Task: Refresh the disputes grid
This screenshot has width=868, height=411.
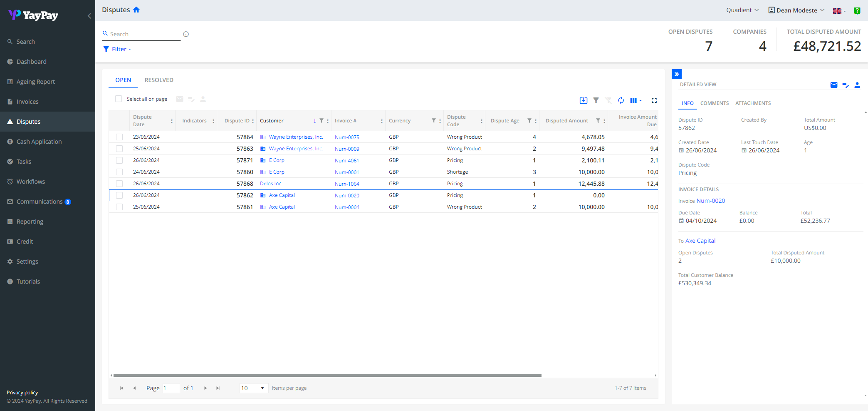Action: point(621,100)
